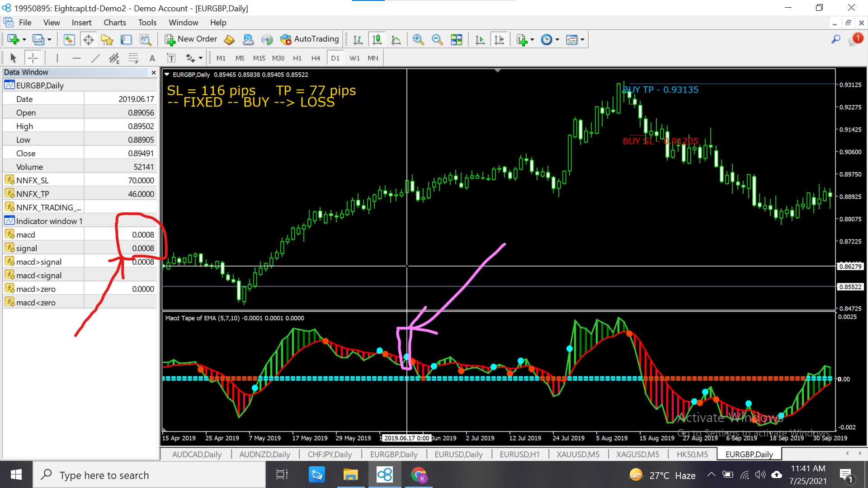868x488 pixels.
Task: Toggle the AutoTrading button
Action: pos(310,39)
